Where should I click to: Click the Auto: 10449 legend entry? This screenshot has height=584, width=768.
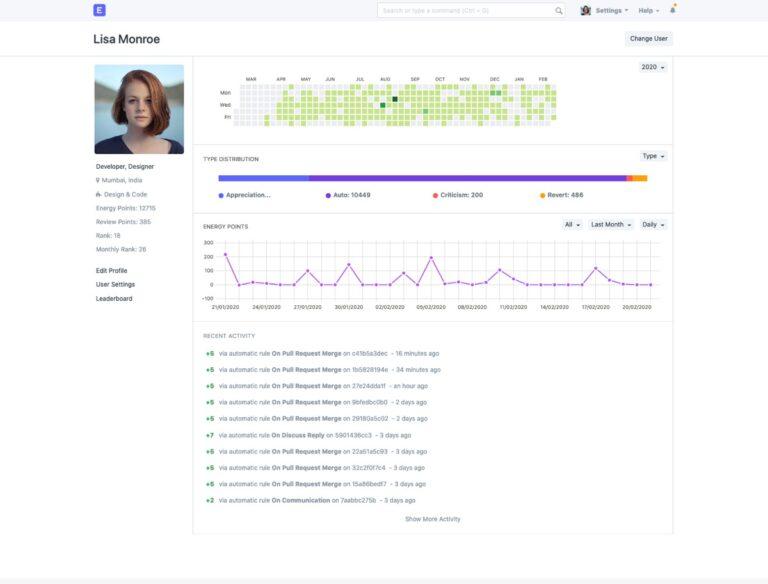coord(348,195)
